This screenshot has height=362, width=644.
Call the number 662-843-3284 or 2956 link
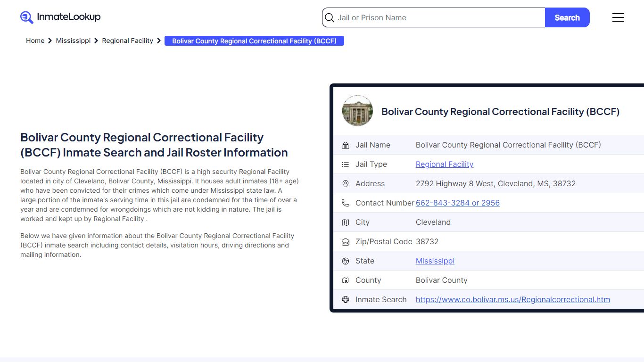[x=458, y=203]
